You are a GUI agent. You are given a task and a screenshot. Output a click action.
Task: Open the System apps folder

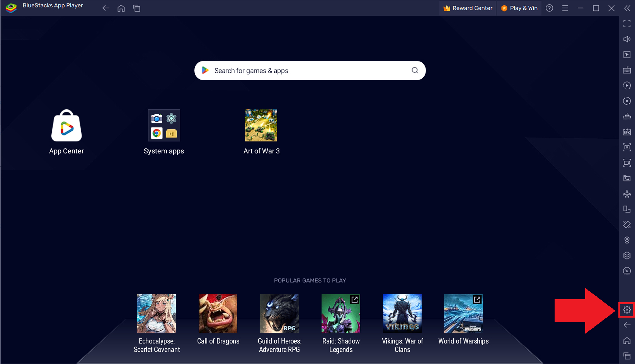[x=164, y=132]
